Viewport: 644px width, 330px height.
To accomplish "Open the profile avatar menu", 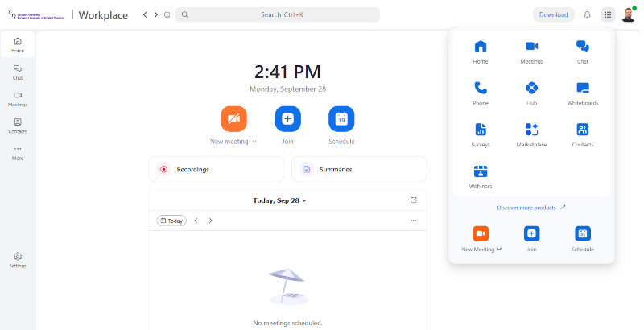I will (x=629, y=14).
